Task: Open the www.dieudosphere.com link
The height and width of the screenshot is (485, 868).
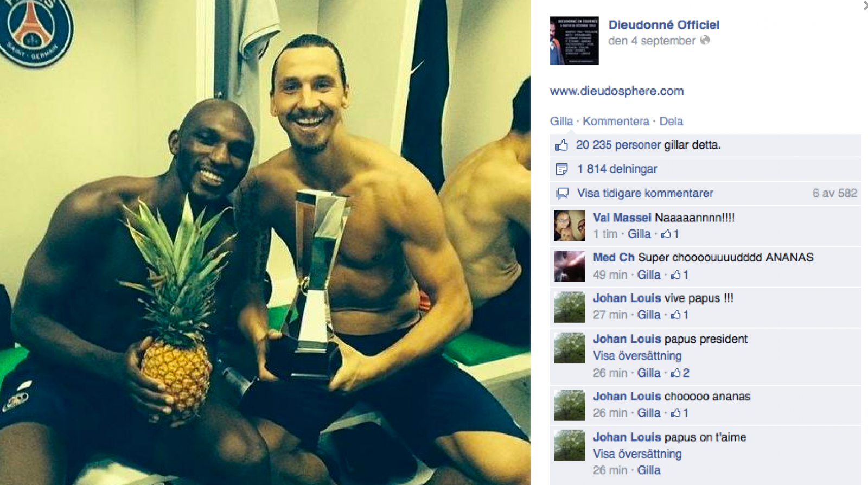Action: pos(617,91)
